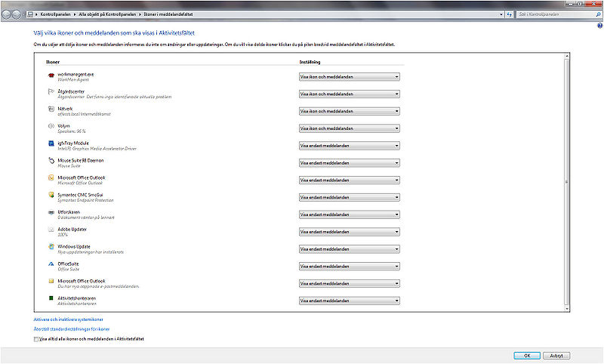
Task: Expand the Aktivitetshanteraren setting dropdown
Action: click(x=349, y=301)
